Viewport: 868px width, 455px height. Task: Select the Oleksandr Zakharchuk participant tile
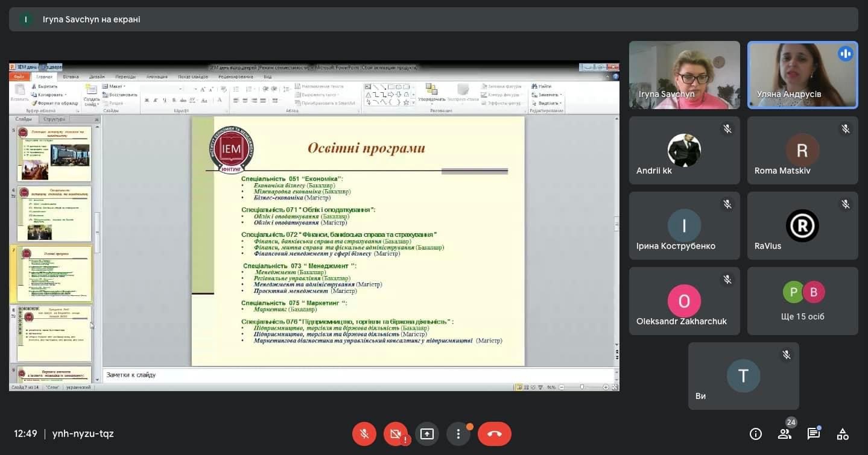click(x=684, y=301)
